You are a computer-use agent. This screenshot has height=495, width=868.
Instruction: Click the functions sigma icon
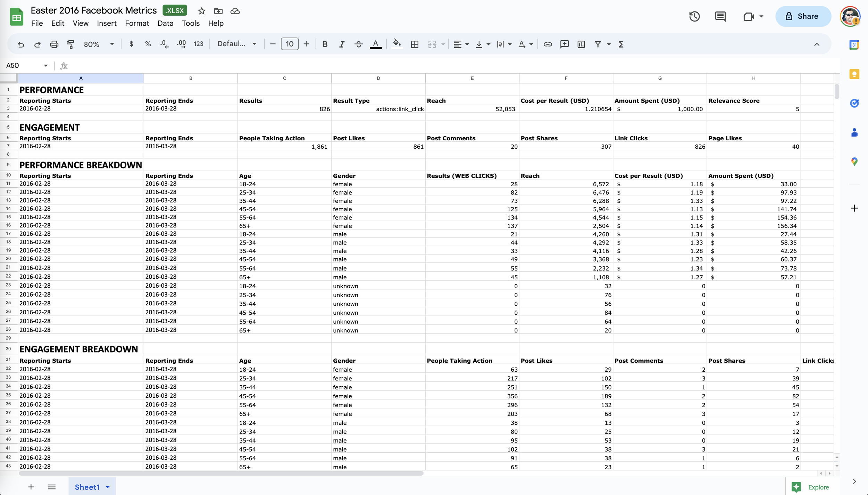click(621, 44)
